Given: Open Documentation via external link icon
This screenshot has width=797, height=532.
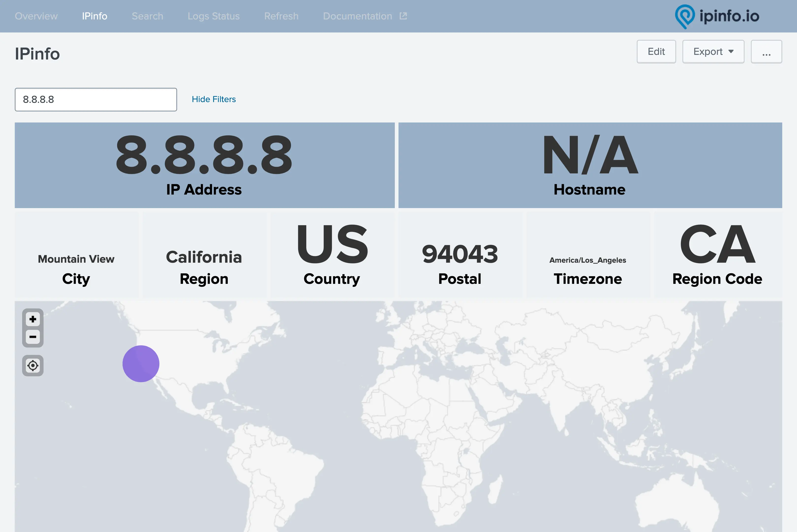Looking at the screenshot, I should pyautogui.click(x=403, y=15).
